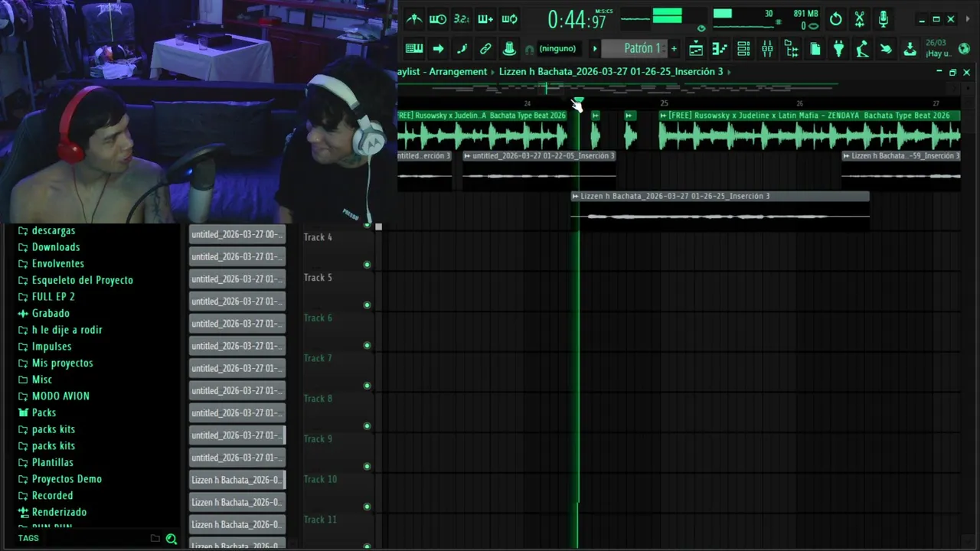The width and height of the screenshot is (980, 551).
Task: Open the project files page icon
Action: [x=815, y=49]
